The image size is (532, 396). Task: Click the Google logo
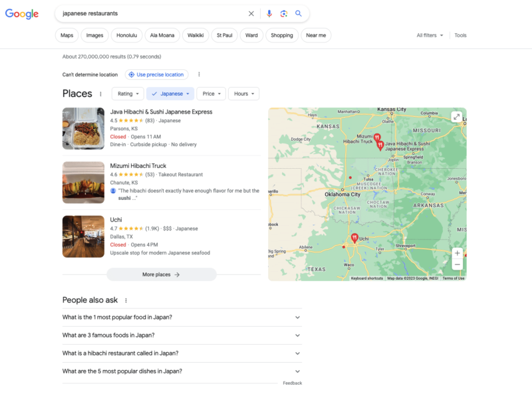coord(22,13)
